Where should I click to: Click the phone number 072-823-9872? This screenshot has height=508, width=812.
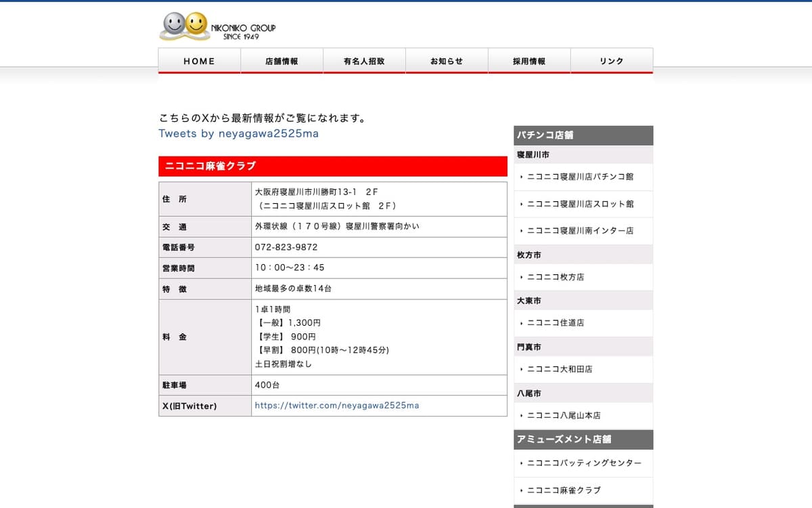coord(286,247)
